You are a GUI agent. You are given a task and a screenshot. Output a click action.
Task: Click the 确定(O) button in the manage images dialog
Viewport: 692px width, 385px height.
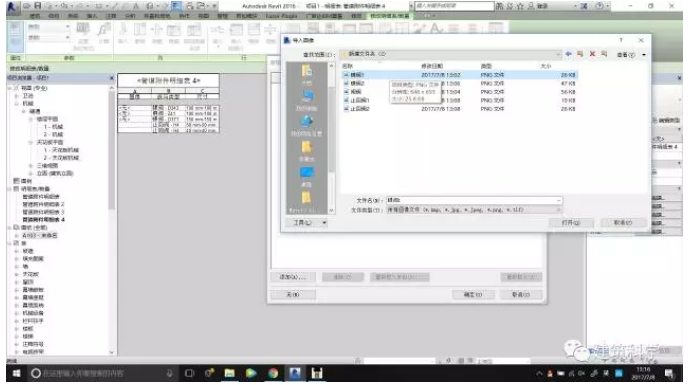pyautogui.click(x=473, y=294)
